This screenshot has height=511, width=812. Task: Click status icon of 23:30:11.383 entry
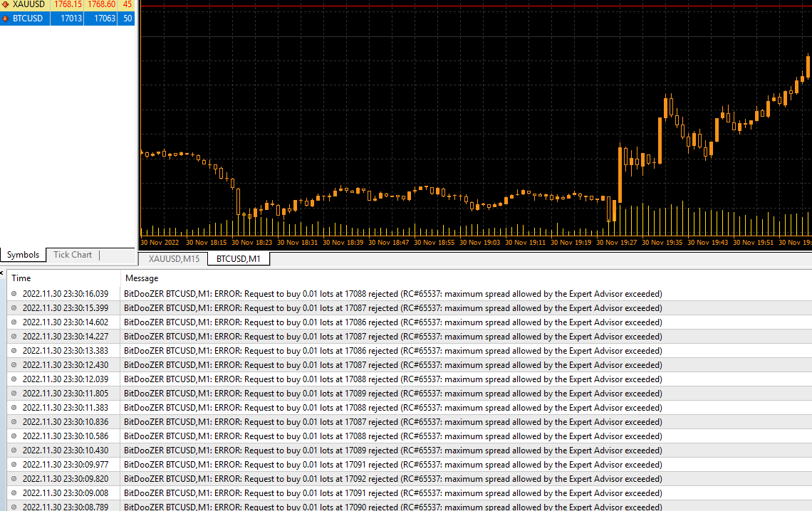[x=14, y=408]
